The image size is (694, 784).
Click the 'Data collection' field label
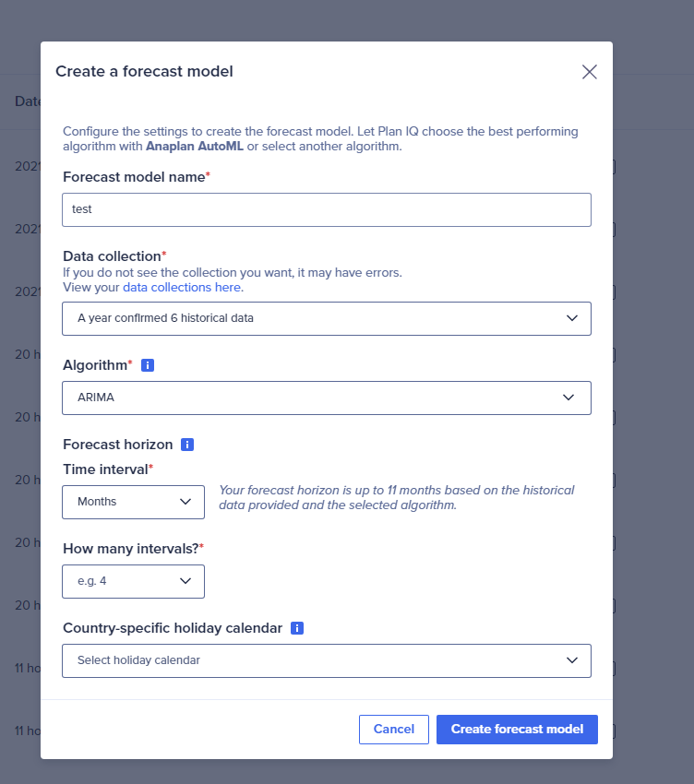pyautogui.click(x=112, y=255)
